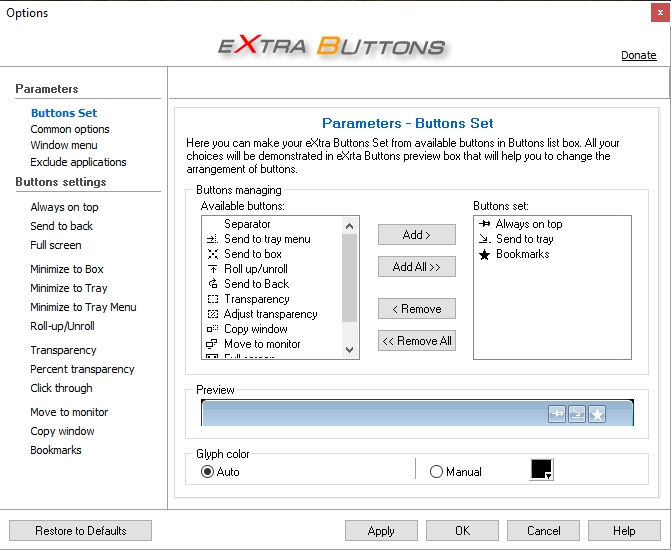Select the Auto glyph color option
The height and width of the screenshot is (550, 671).
[x=220, y=472]
